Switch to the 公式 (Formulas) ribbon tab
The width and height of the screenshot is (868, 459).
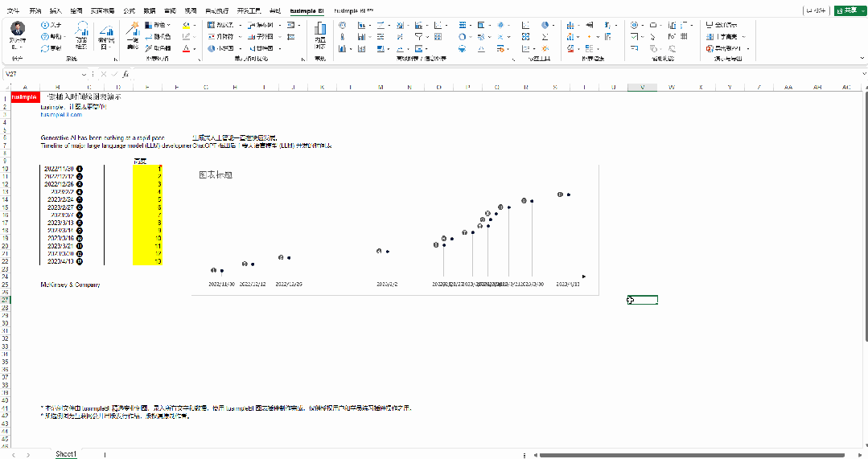129,10
